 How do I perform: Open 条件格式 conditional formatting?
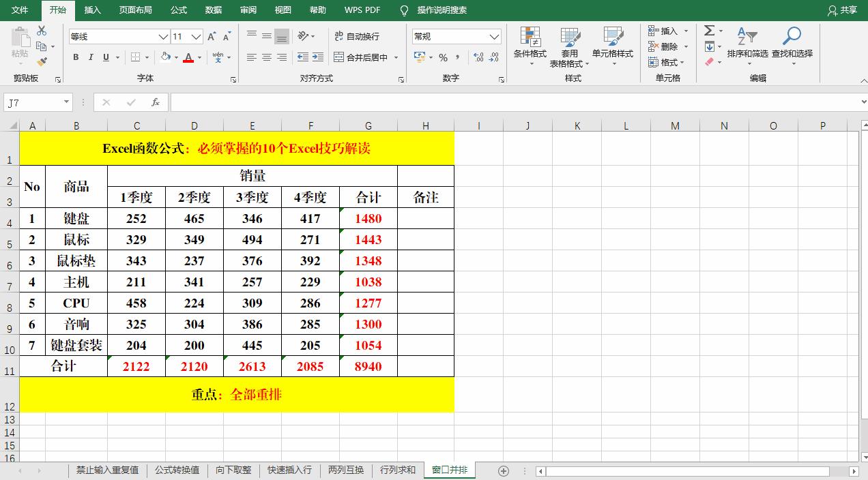pos(531,46)
